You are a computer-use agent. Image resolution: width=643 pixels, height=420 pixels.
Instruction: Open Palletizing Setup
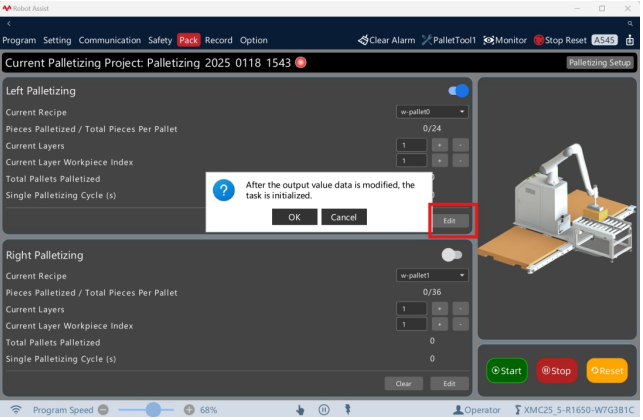[x=600, y=63]
